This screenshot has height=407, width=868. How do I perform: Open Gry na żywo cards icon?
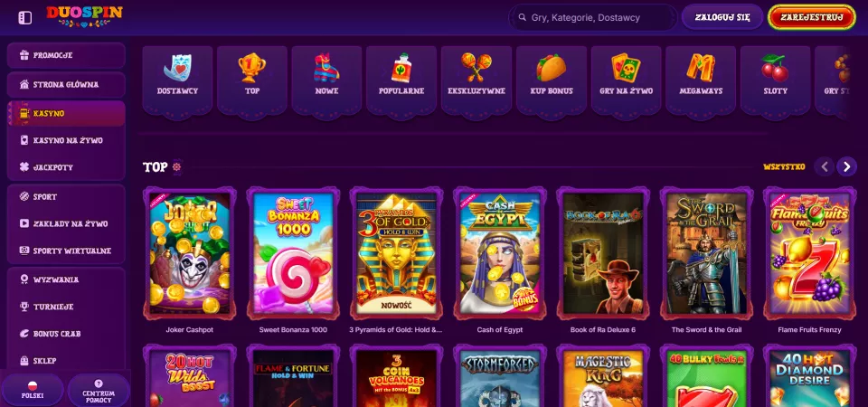(x=626, y=68)
